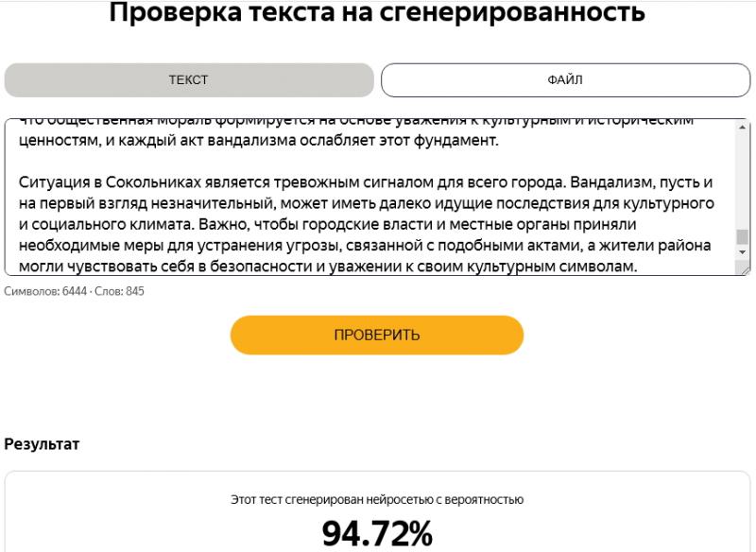Switch to the ТЕКСТ tab

tap(189, 80)
